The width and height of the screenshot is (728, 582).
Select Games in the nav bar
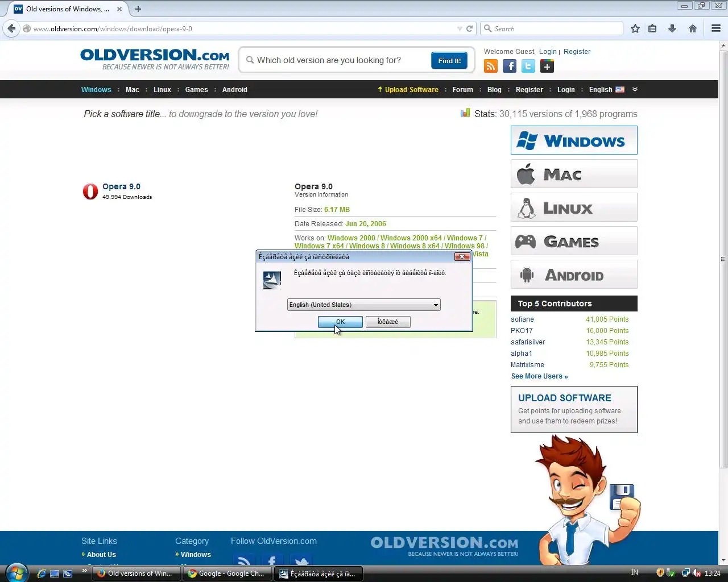[x=197, y=90]
